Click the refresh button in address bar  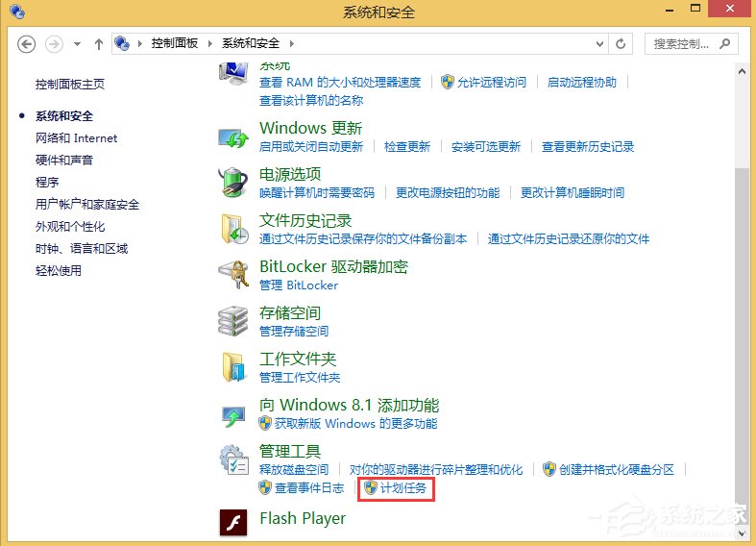(622, 44)
